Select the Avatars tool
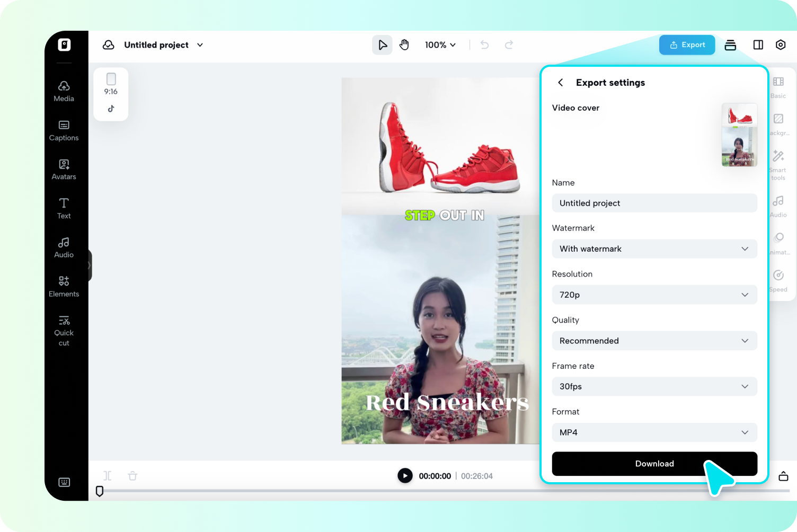Viewport: 797px width, 532px height. pyautogui.click(x=64, y=170)
